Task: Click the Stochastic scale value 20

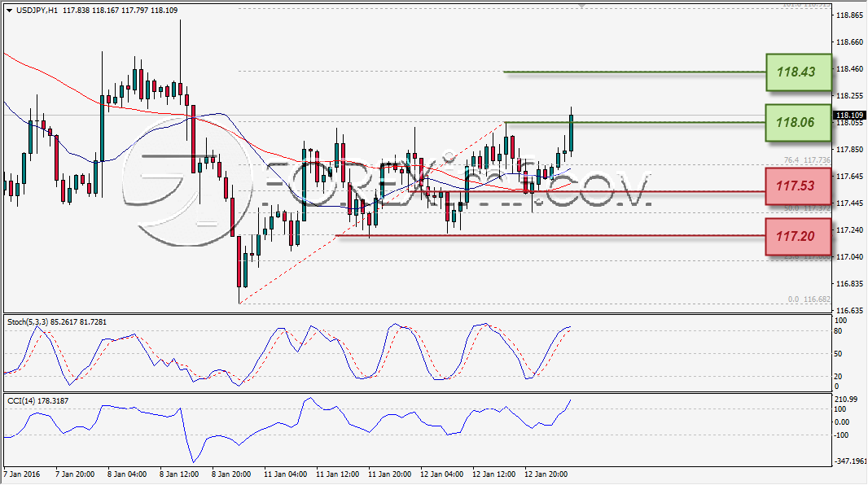Action: (838, 377)
